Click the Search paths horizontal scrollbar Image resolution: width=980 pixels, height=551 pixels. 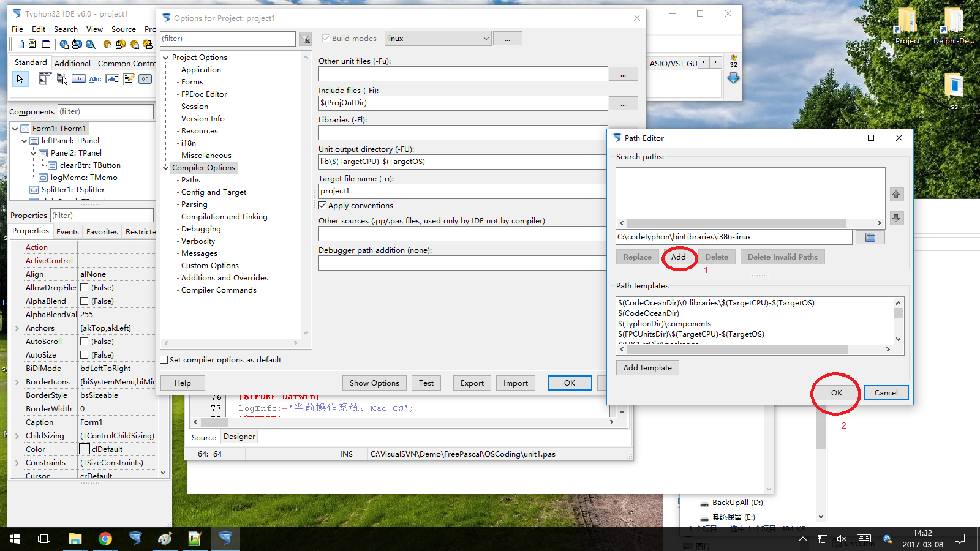[x=750, y=223]
